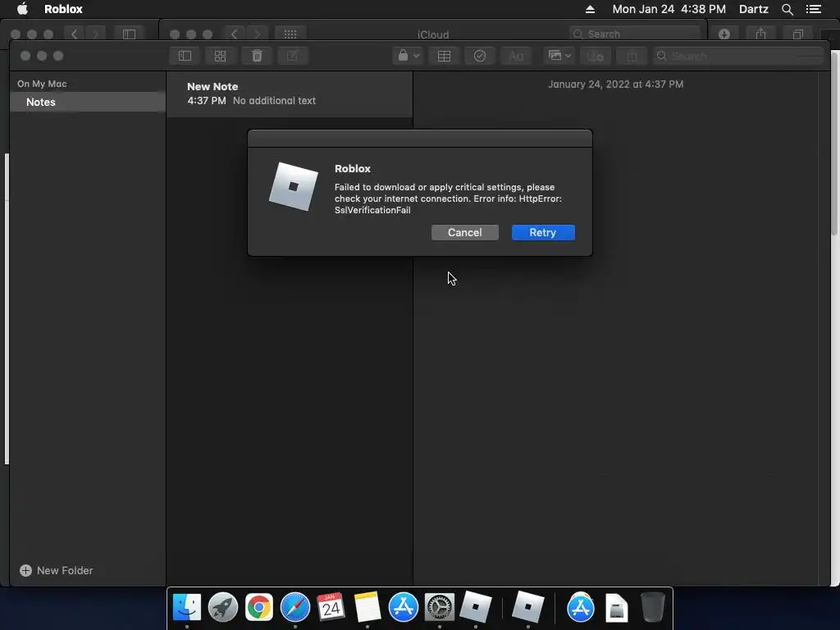Screen dimensions: 840x630
Task: Insert a table in the note
Action: pos(444,56)
